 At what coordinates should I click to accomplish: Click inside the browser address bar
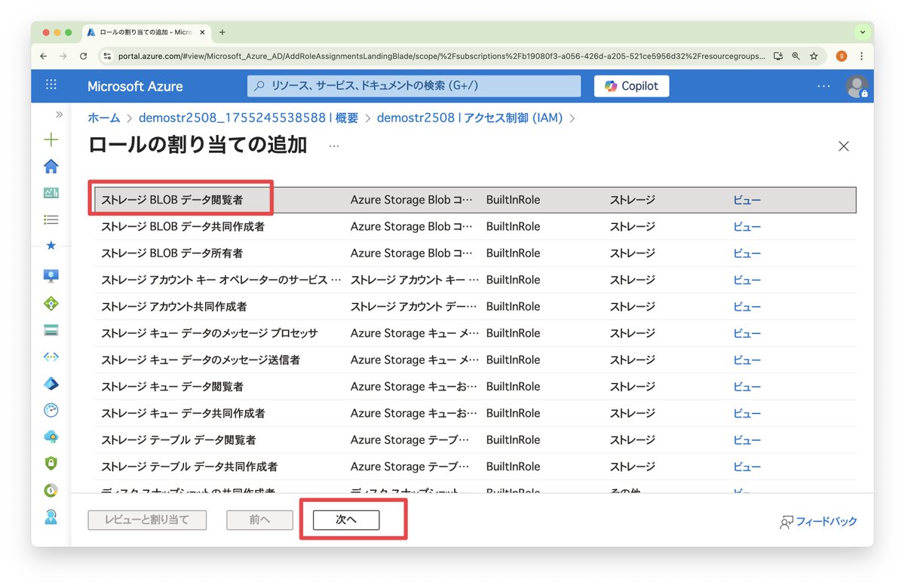pos(415,56)
